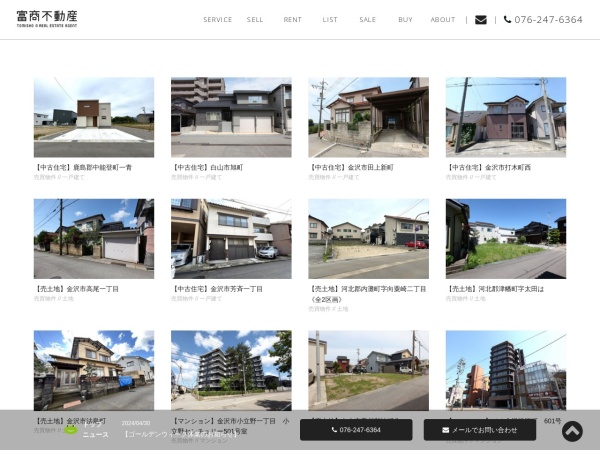Click the 富商不動産 logo
The width and height of the screenshot is (600, 450).
(47, 19)
